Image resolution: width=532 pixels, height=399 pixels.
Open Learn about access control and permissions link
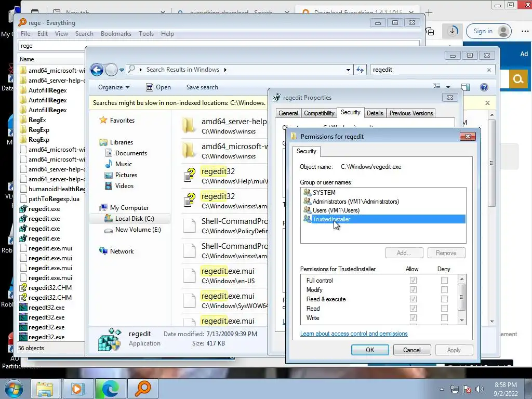pyautogui.click(x=354, y=334)
